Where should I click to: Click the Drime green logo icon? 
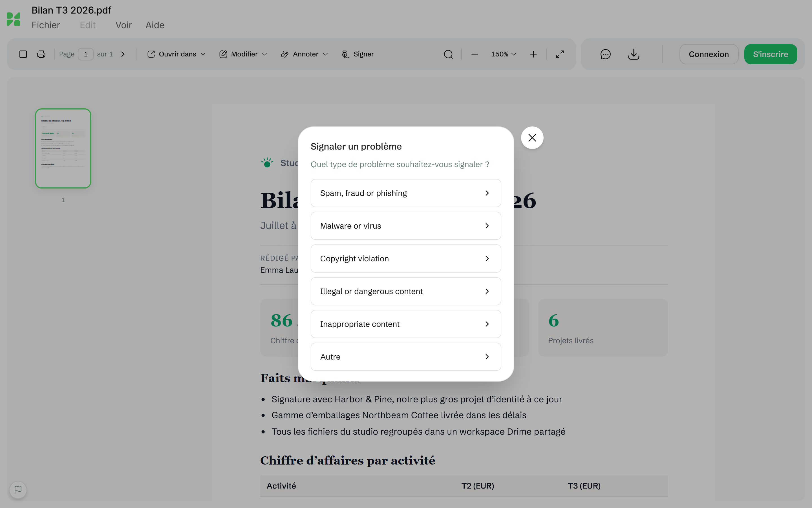(x=14, y=19)
